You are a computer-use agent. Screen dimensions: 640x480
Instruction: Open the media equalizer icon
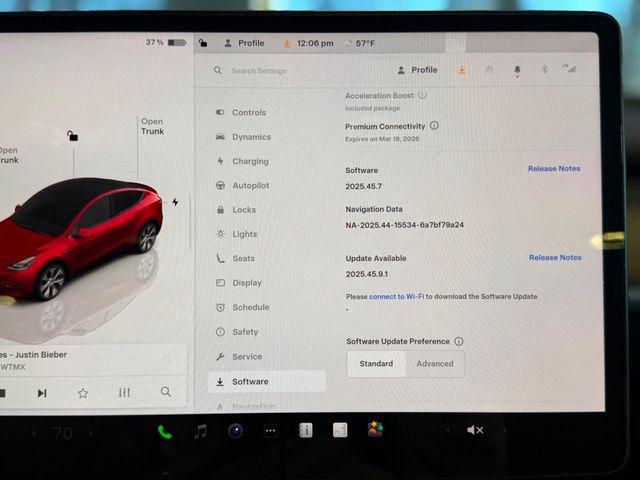coord(124,393)
